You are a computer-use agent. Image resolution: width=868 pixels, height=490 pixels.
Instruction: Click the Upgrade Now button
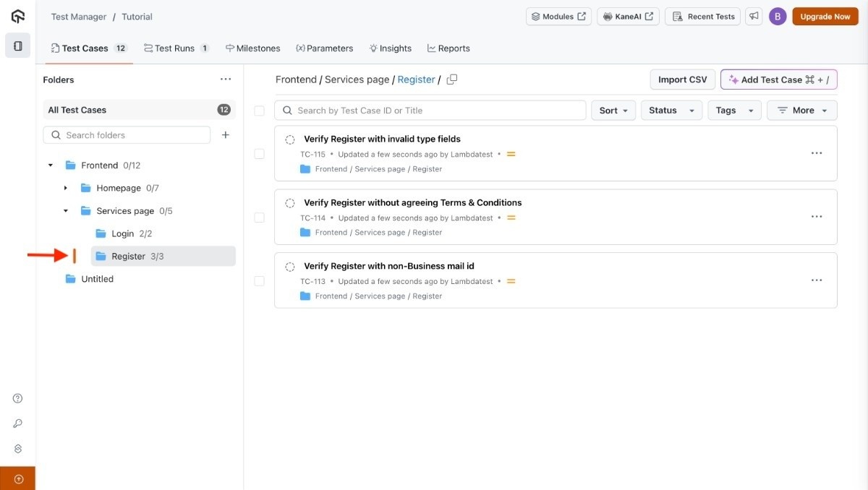coord(825,17)
